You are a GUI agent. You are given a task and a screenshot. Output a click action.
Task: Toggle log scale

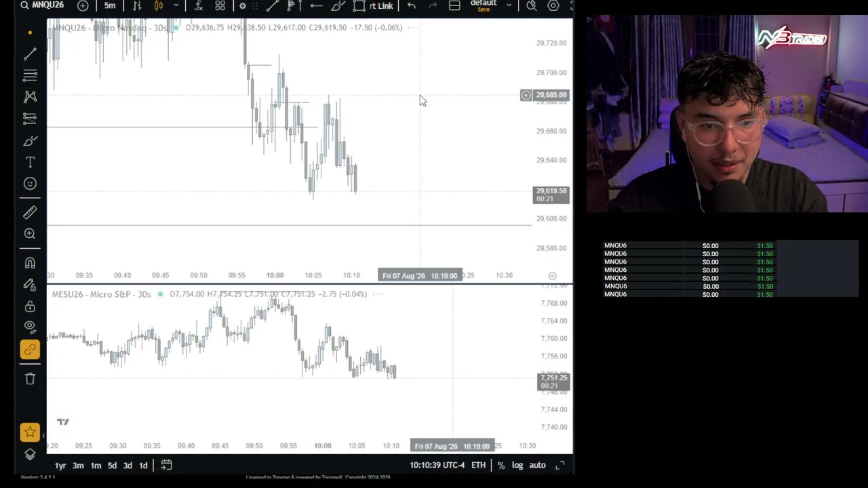(x=517, y=466)
